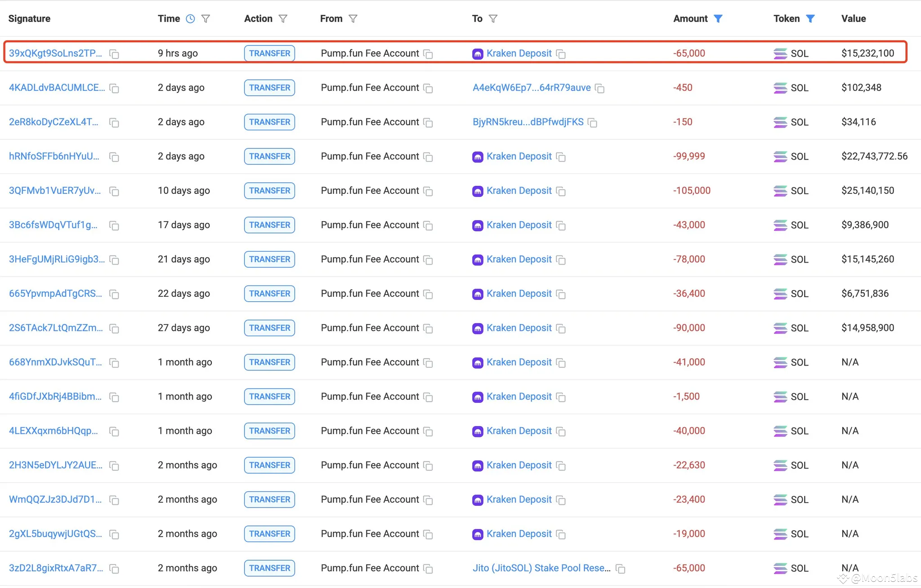This screenshot has height=588, width=921.
Task: Open the active Amount filter
Action: coord(718,19)
